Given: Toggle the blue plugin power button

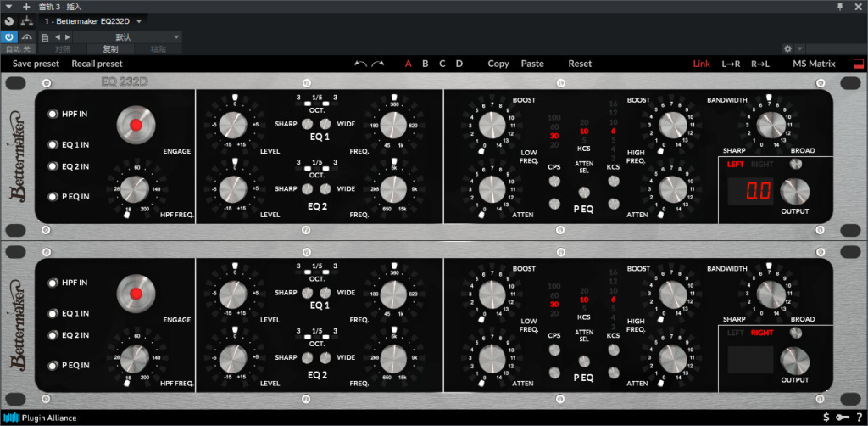Looking at the screenshot, I should pos(8,37).
